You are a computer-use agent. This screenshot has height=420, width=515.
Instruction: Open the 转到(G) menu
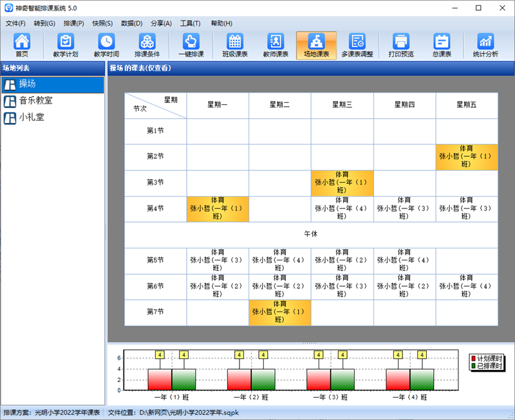[x=44, y=23]
